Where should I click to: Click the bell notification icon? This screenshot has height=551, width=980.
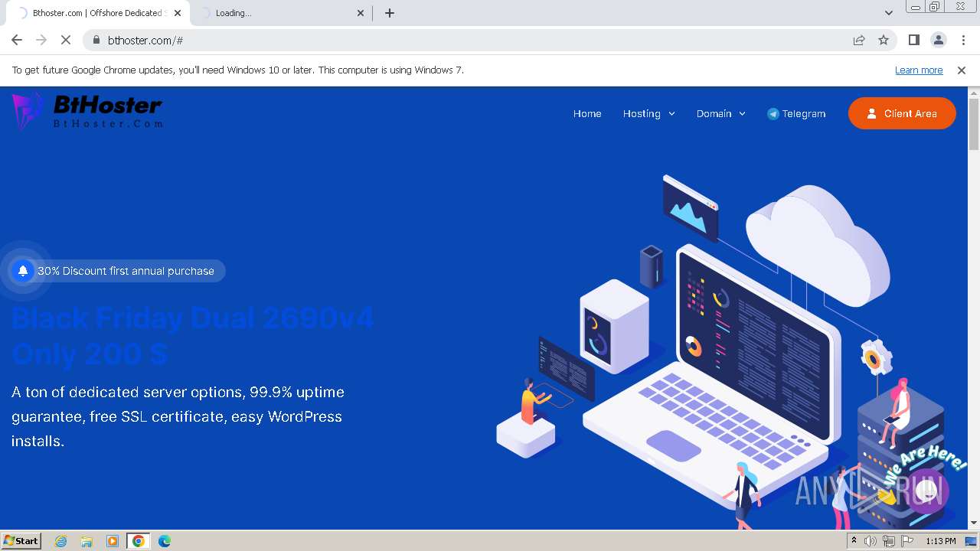click(23, 271)
